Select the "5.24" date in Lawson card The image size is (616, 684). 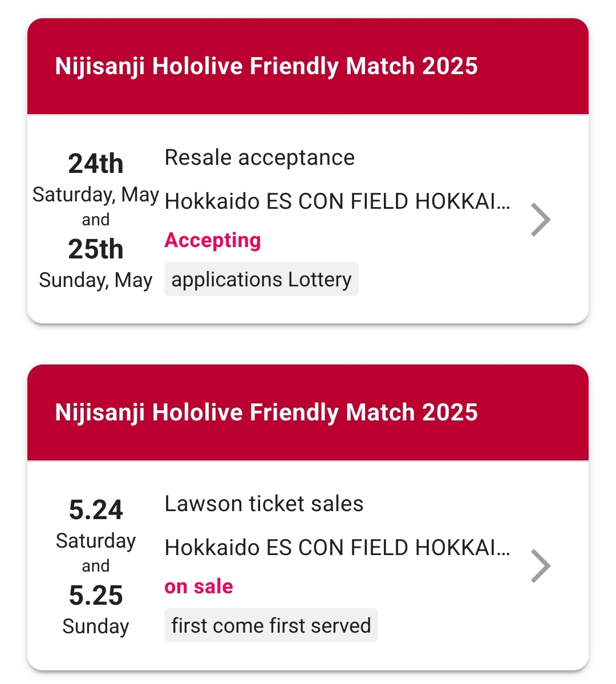[96, 510]
